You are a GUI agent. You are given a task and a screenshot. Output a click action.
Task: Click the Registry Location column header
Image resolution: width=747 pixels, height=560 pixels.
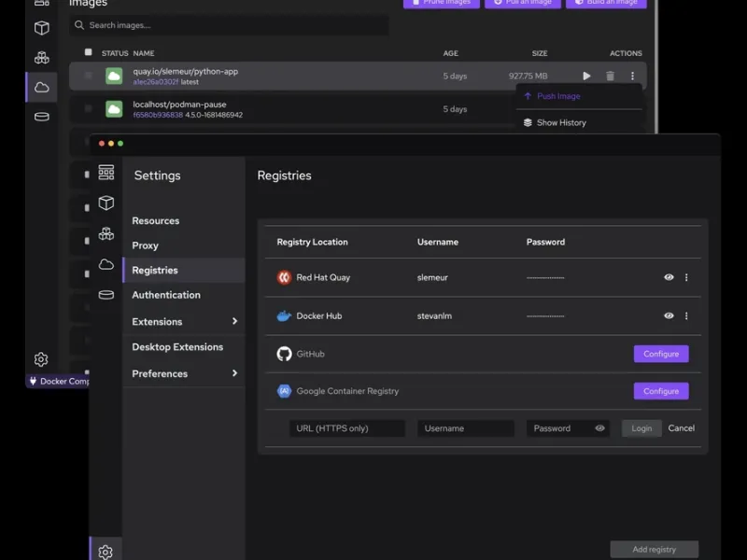click(x=312, y=242)
